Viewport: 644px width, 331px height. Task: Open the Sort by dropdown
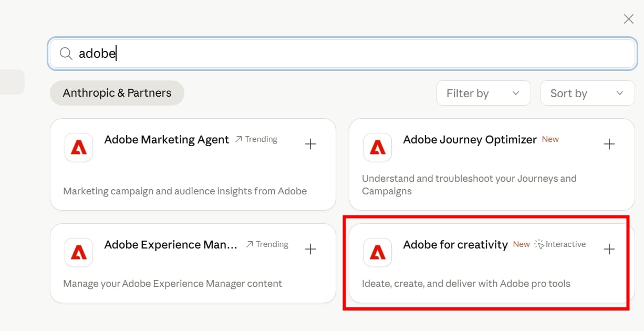pos(587,94)
